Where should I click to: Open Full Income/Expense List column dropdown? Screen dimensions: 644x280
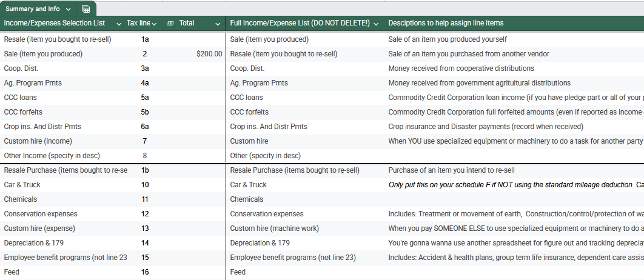[x=376, y=24]
